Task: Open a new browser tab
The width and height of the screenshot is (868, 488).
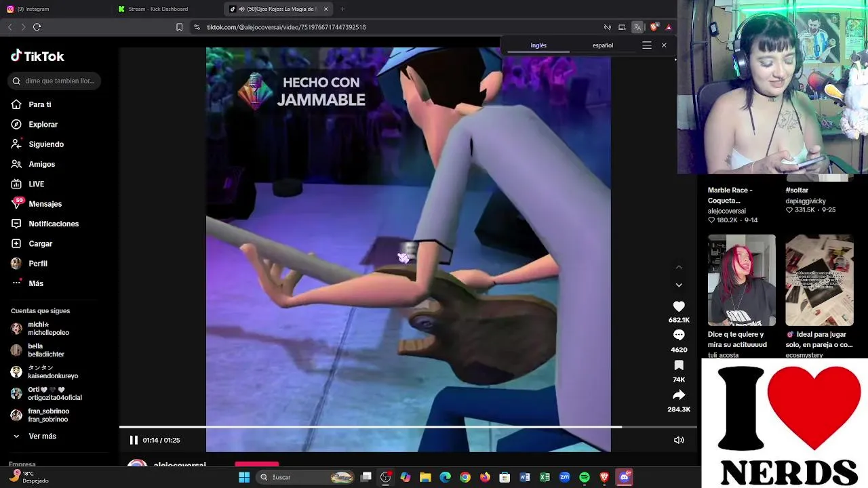Action: (x=342, y=9)
